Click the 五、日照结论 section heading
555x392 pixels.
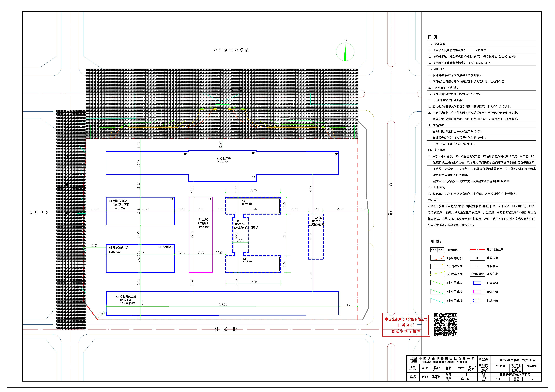pos(437,187)
